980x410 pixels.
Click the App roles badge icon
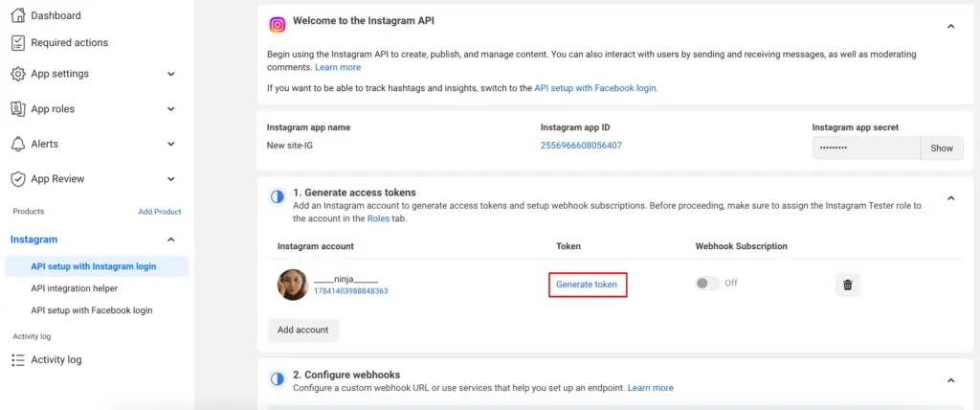click(18, 109)
